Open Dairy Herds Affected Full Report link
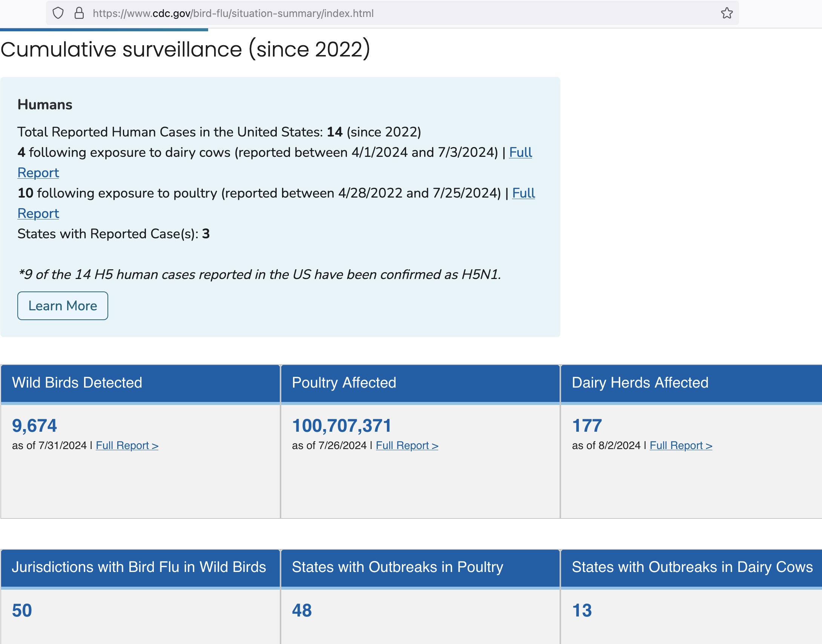Viewport: 822px width, 644px height. [x=681, y=445]
